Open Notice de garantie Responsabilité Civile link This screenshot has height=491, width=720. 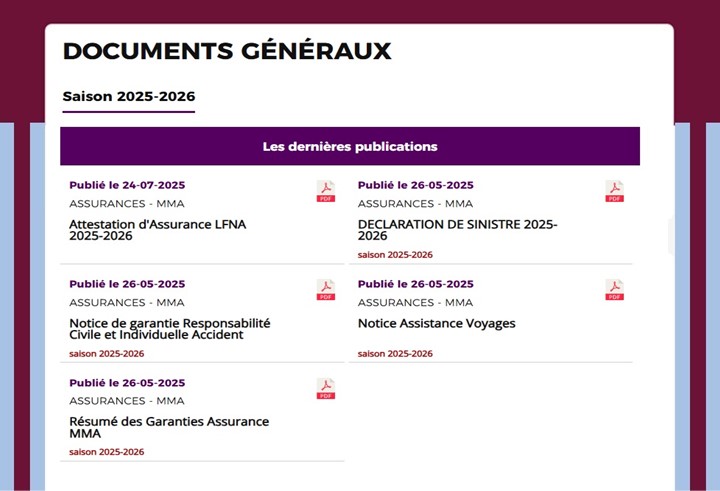(x=169, y=329)
